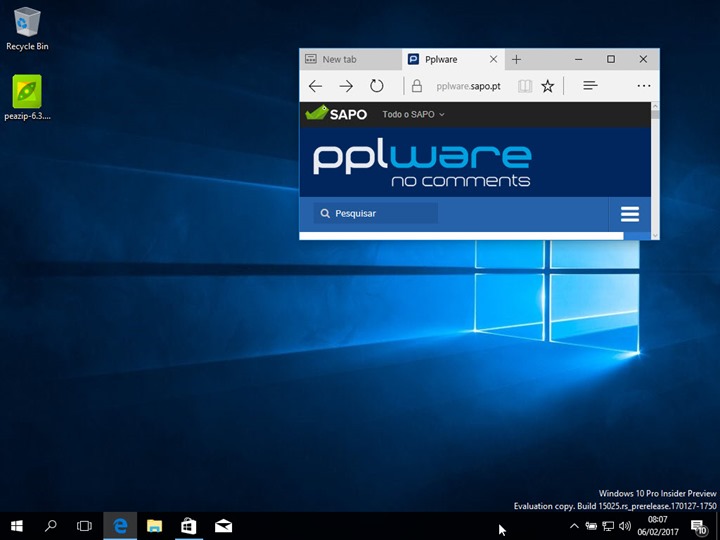Open the clock showing 08:07

click(x=658, y=526)
